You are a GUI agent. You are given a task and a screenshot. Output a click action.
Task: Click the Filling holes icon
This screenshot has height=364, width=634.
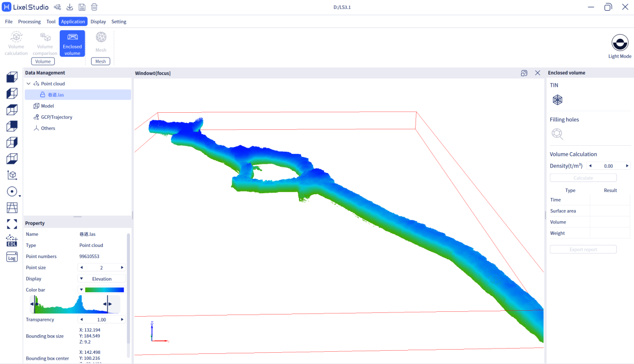pos(558,134)
